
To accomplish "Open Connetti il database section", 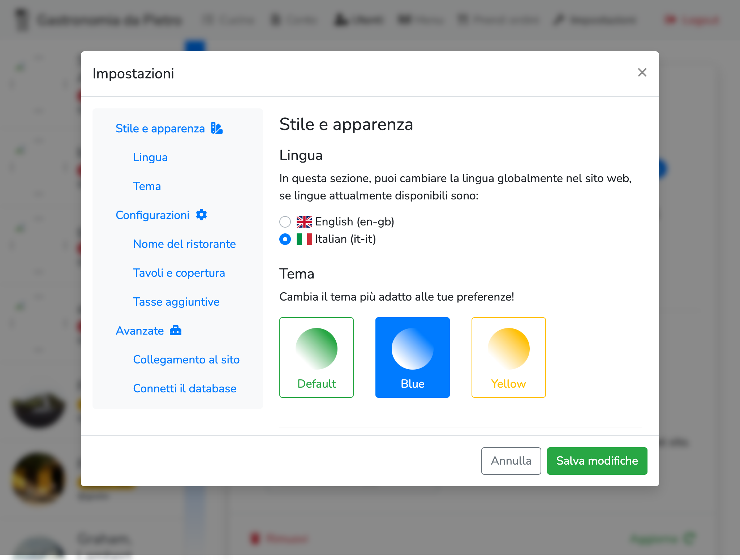I will [x=185, y=388].
